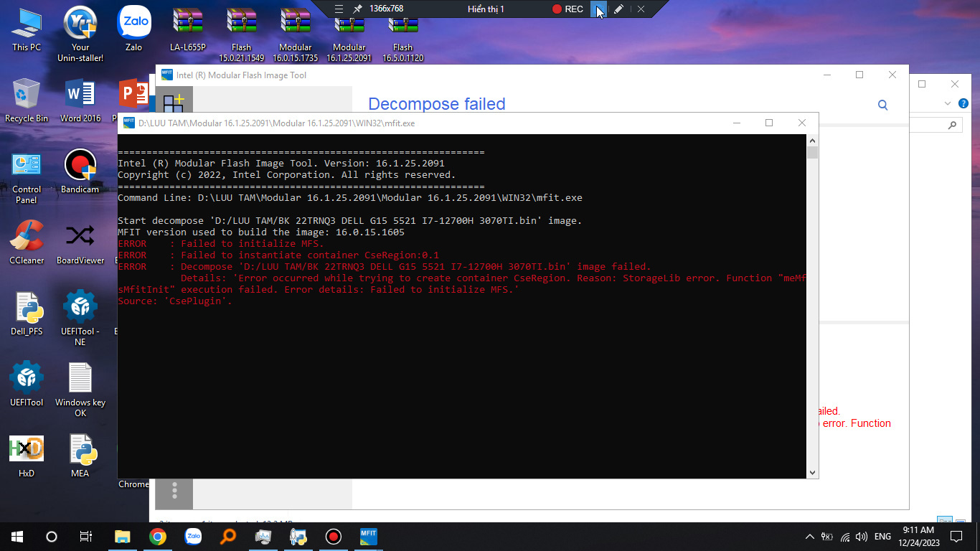Click the 'Failed to instantiate container CseRegion:0.1' line
Screen dimensions: 980x551
pyautogui.click(x=278, y=255)
